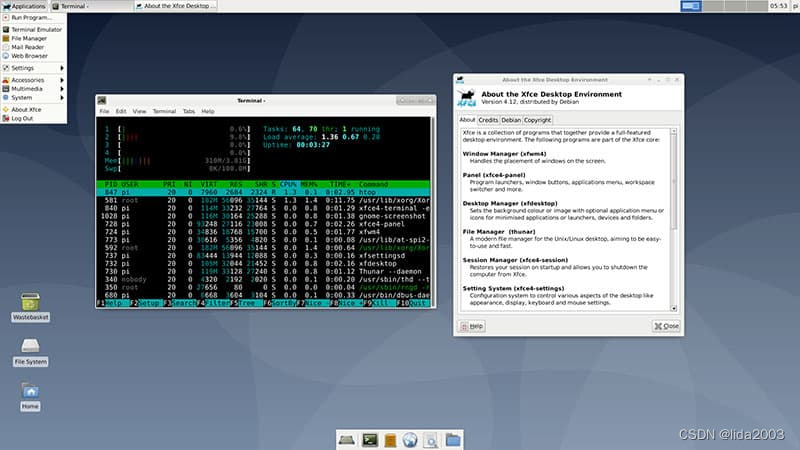Select the highlighted htop process row
The height and width of the screenshot is (450, 800).
point(263,192)
